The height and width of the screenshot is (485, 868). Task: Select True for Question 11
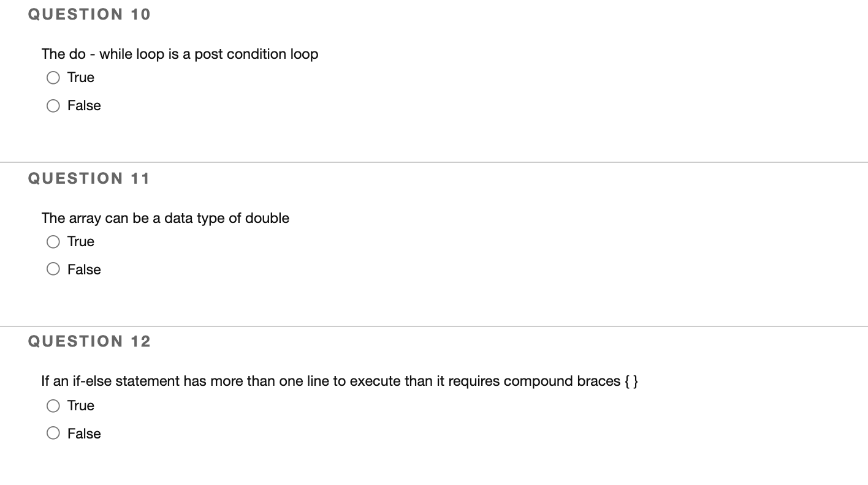(53, 241)
